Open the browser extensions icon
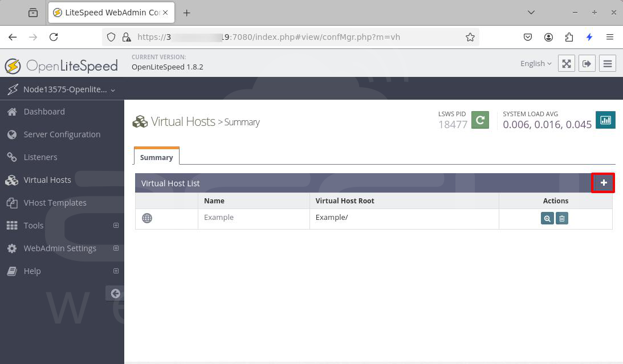The height and width of the screenshot is (364, 623). pyautogui.click(x=569, y=38)
